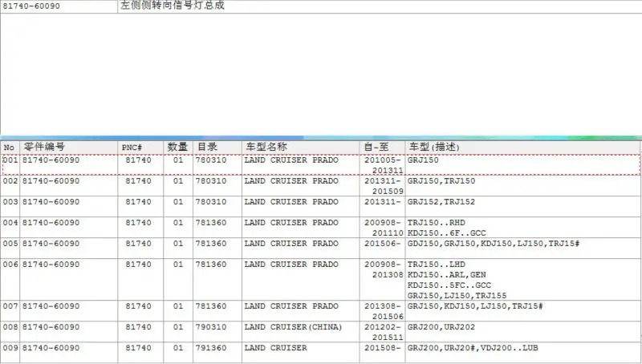Image resolution: width=642 pixels, height=364 pixels.
Task: Click date 201308- in row 007
Action: (x=383, y=306)
